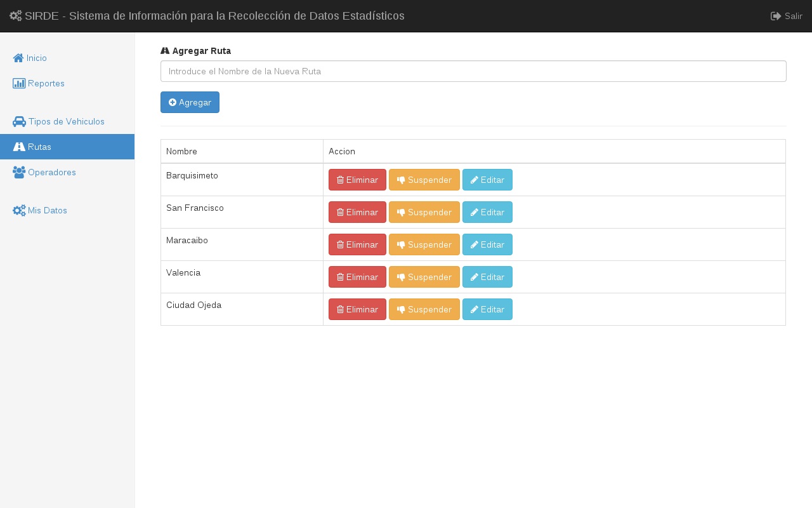Viewport: 812px width, 508px height.
Task: Delete the Barquisimeto route
Action: [x=357, y=180]
